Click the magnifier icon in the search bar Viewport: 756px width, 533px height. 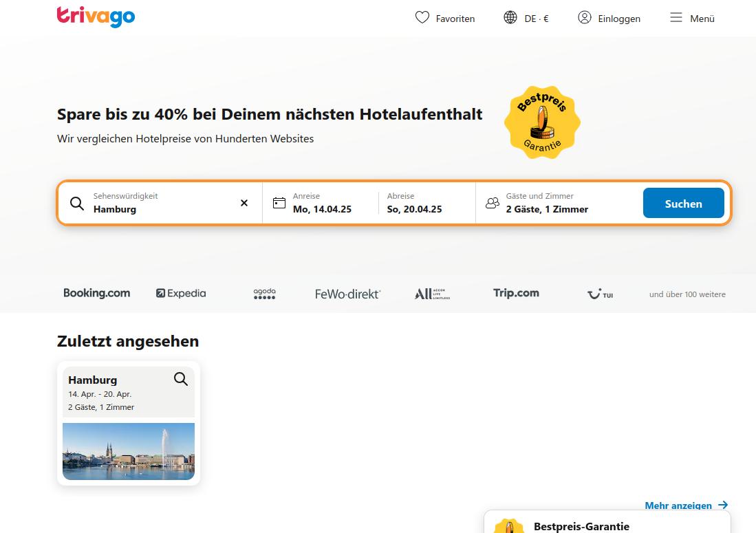click(77, 203)
